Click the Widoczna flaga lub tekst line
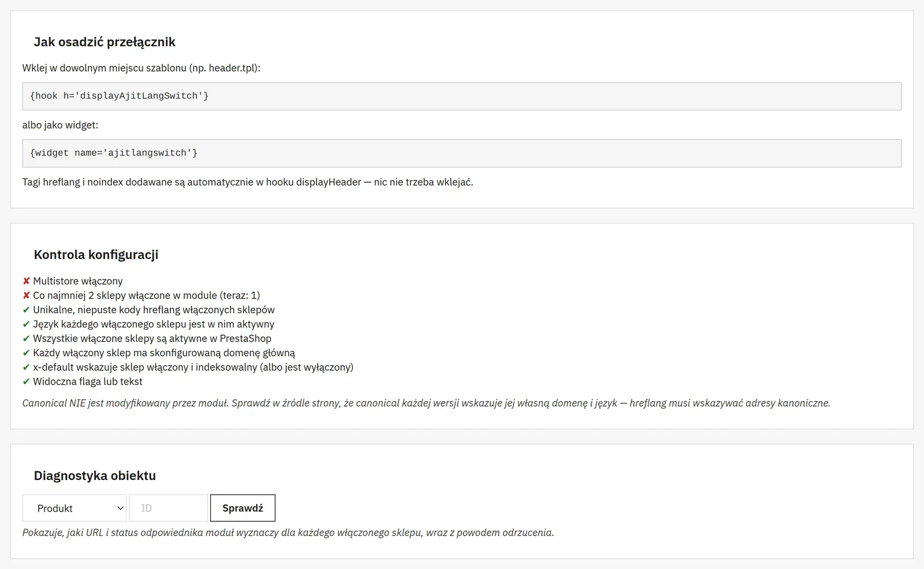The height and width of the screenshot is (569, 924). click(83, 382)
